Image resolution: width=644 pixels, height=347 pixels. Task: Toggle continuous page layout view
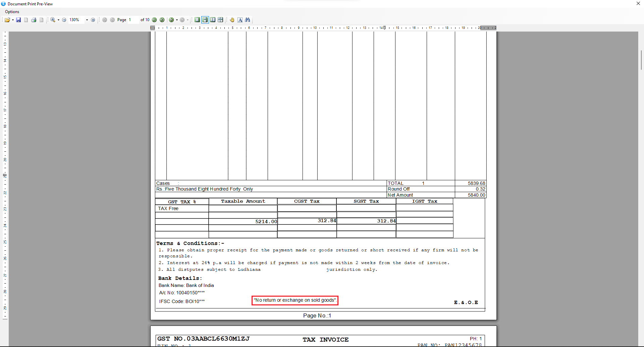pos(205,20)
